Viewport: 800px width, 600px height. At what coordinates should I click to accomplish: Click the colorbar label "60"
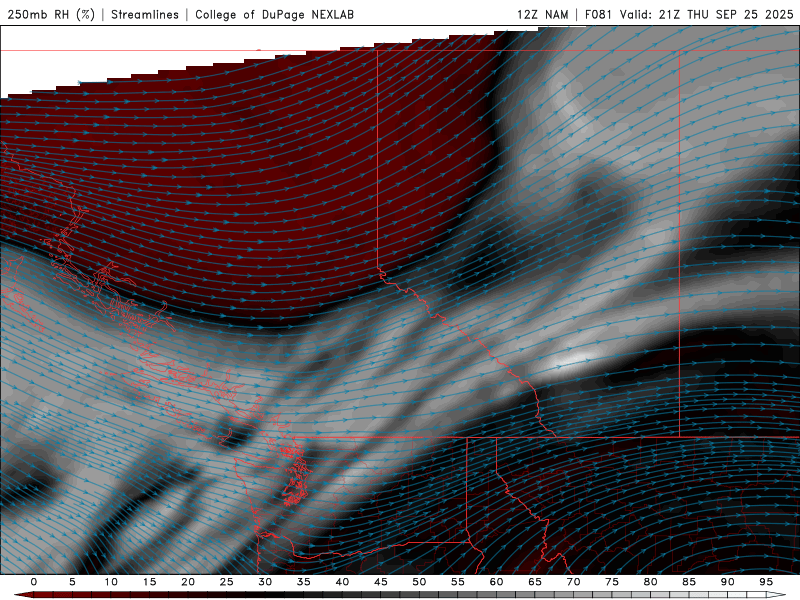coord(496,582)
